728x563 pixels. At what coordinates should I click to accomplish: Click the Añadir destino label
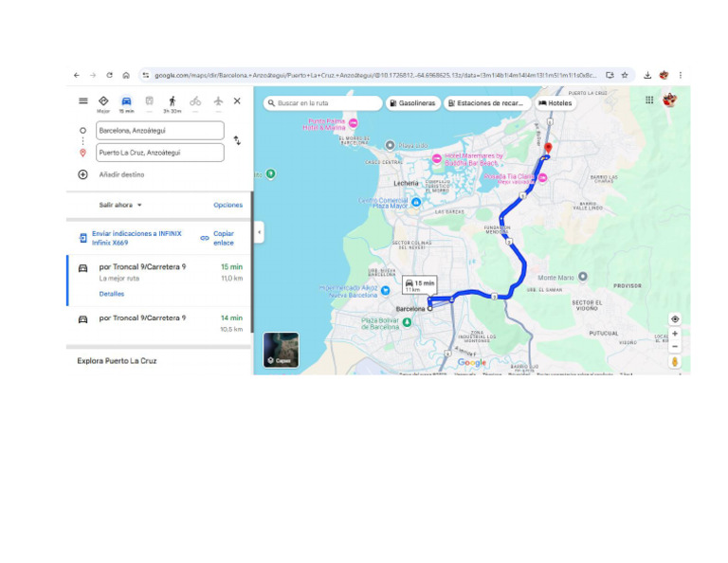pyautogui.click(x=121, y=174)
